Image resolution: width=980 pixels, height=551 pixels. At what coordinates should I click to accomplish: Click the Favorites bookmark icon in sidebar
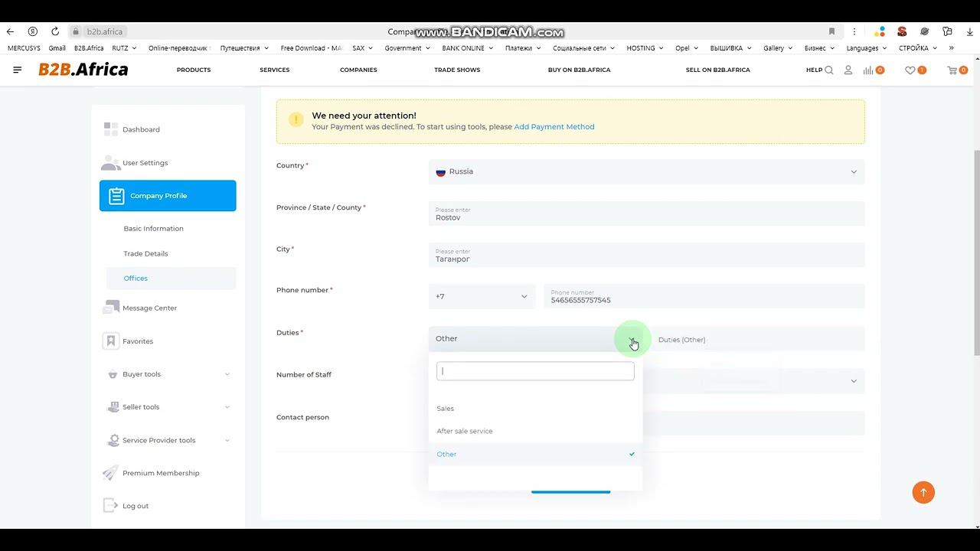pos(111,341)
